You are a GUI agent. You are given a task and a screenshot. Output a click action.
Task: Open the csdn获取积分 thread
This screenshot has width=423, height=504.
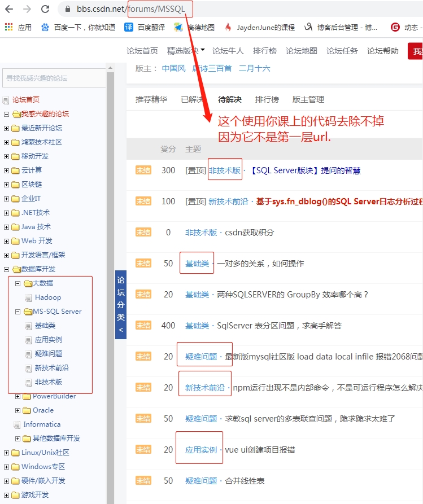249,233
